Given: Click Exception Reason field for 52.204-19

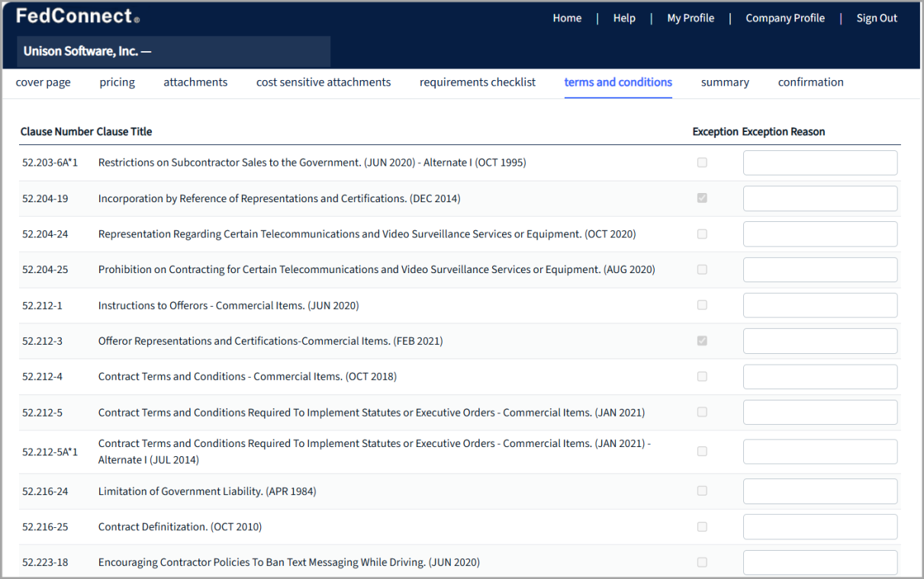Looking at the screenshot, I should pos(820,198).
